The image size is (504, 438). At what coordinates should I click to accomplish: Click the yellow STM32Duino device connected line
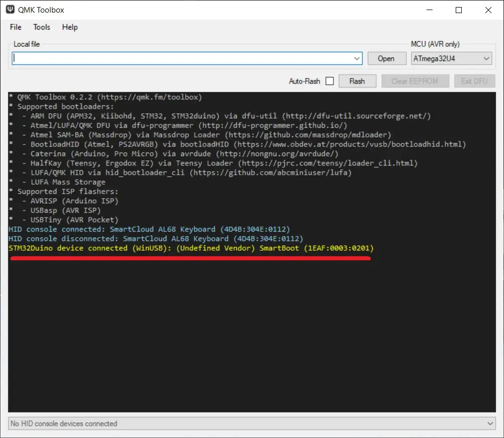191,248
